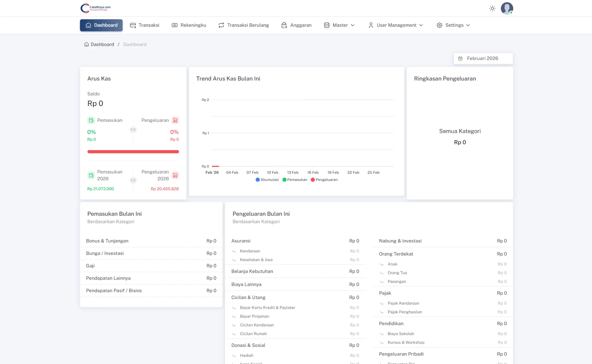Toggle the sun light/dark theme icon
Image resolution: width=592 pixels, height=364 pixels.
(x=492, y=8)
